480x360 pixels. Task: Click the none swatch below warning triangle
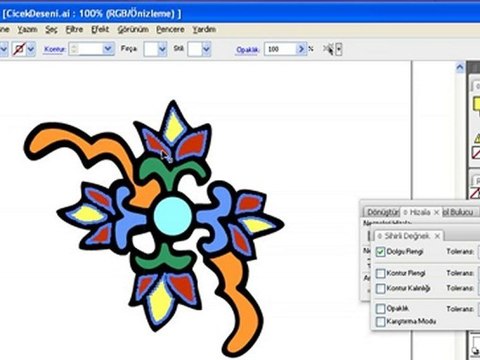pyautogui.click(x=476, y=153)
